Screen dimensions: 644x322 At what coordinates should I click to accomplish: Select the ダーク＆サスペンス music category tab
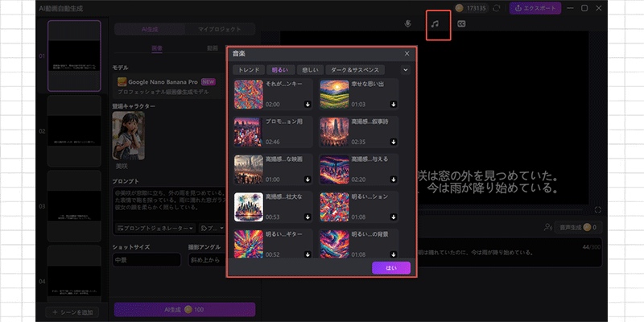355,70
